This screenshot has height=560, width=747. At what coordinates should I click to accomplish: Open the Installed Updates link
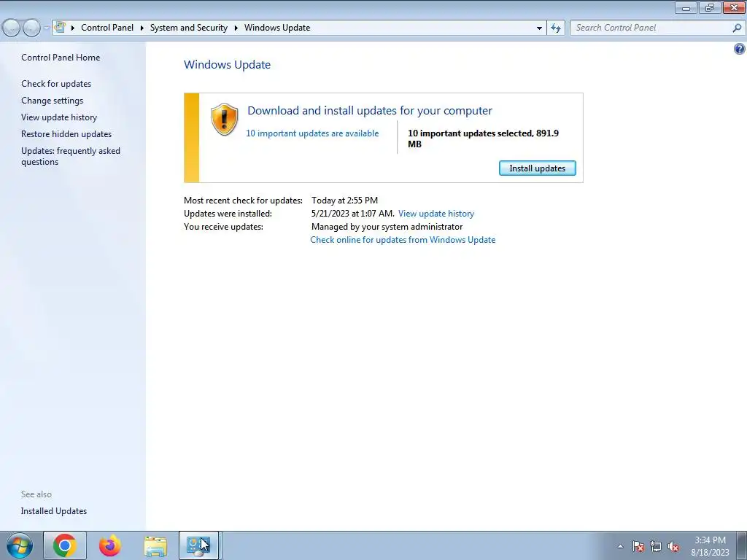54,511
